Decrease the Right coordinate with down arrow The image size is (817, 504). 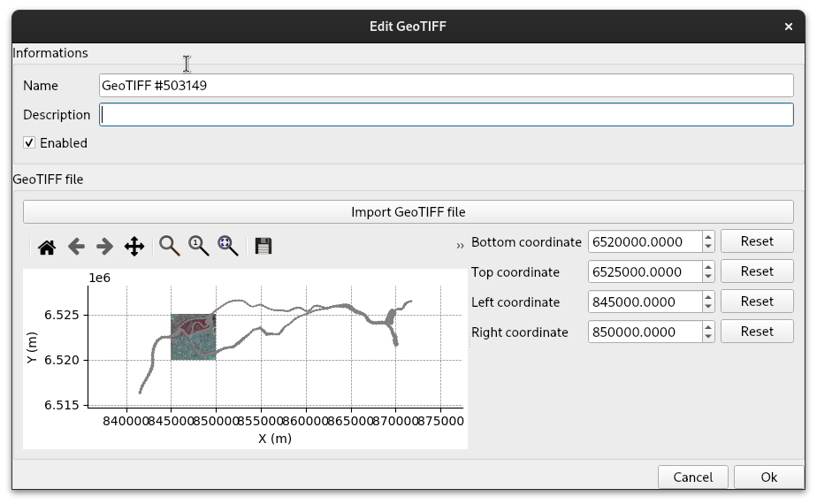pos(708,336)
